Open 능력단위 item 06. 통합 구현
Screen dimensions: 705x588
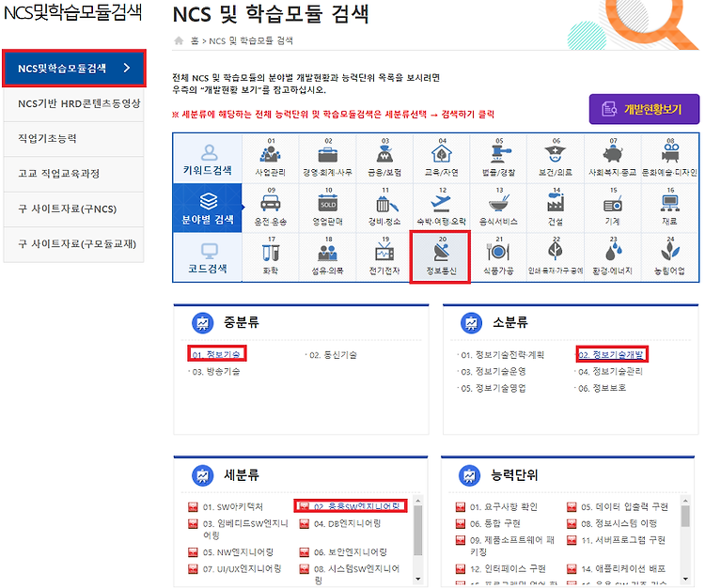tap(495, 523)
